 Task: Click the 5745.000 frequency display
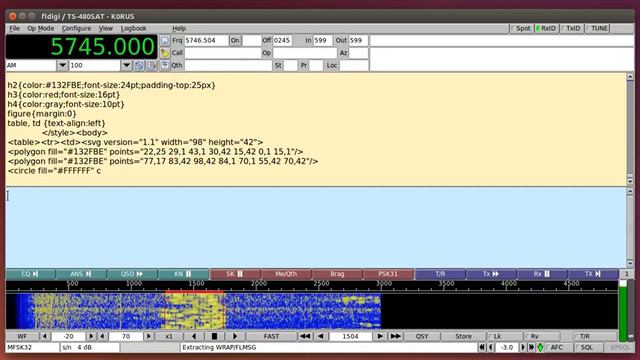(82, 47)
